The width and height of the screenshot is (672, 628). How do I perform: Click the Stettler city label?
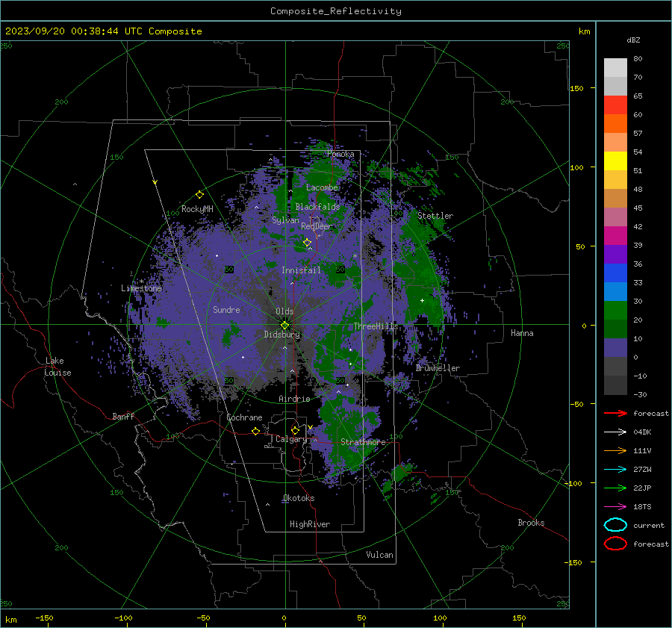(x=435, y=216)
